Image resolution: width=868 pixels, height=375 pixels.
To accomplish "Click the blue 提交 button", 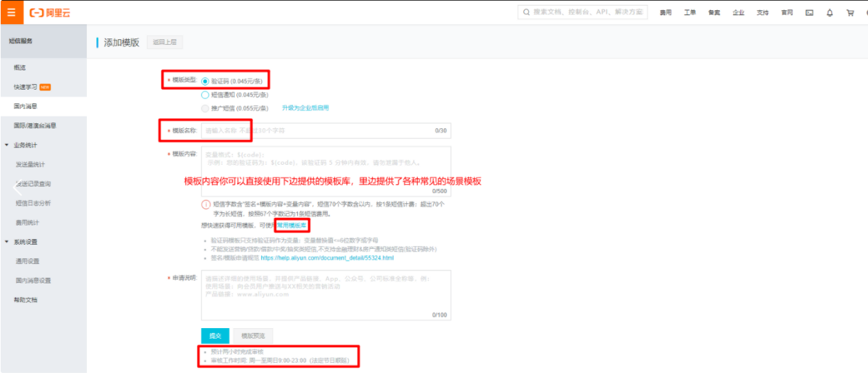I will coord(215,336).
